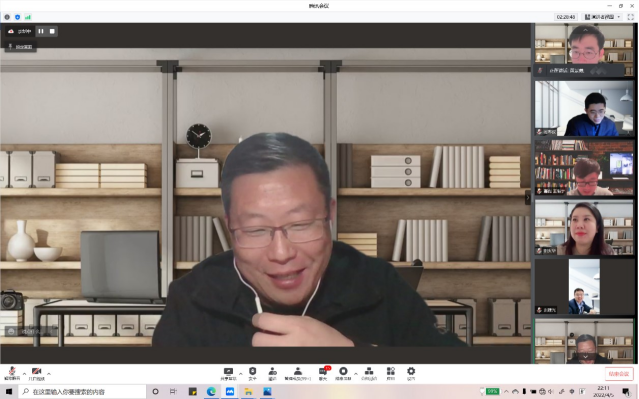Select thumbnail with brick-wall bookshelf background
The width and height of the screenshot is (639, 399).
point(584,168)
